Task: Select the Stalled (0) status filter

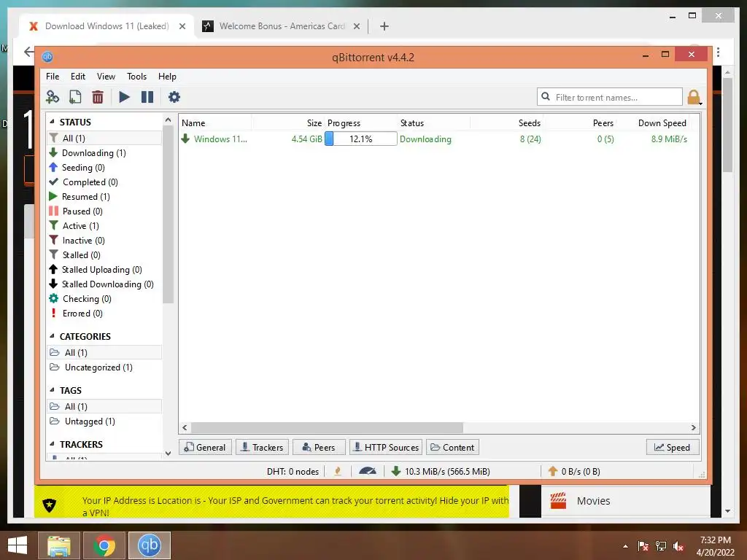Action: click(81, 255)
